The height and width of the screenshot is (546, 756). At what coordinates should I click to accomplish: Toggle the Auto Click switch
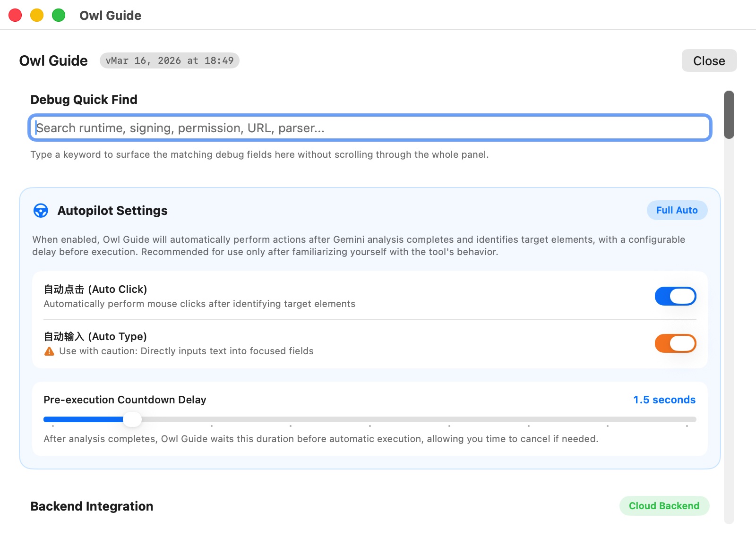675,296
